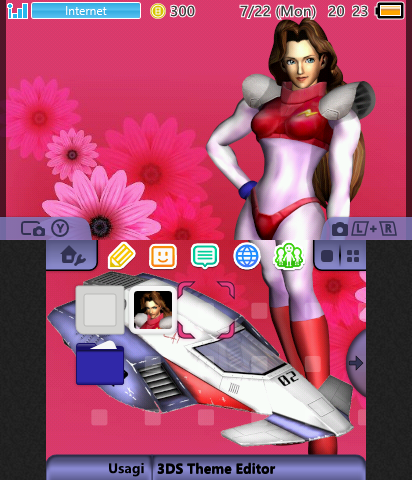This screenshot has height=480, width=412.
Task: Tap the camera Y shortcut button
Action: click(45, 229)
